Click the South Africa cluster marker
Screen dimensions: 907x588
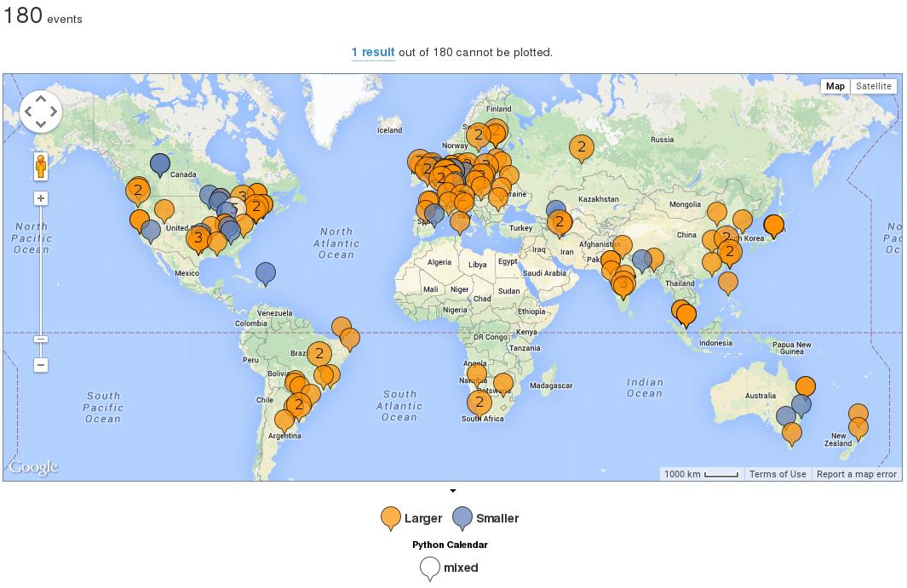tap(479, 402)
